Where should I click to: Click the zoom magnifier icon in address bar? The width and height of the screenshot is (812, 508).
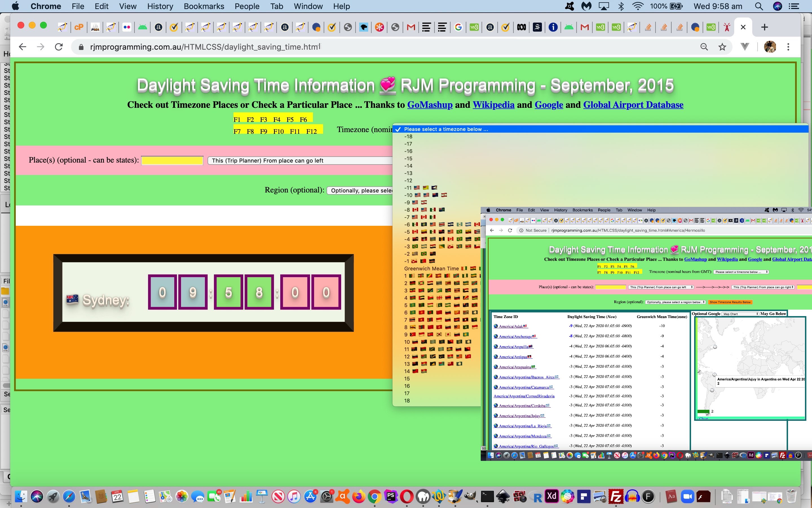(x=704, y=47)
